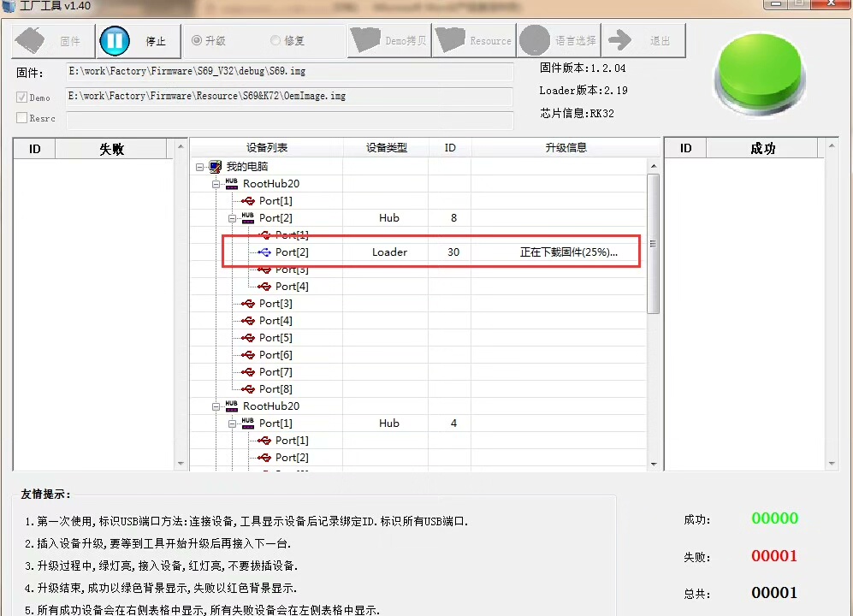
Task: Click the hub icon of Port[1] ID 4
Action: pyautogui.click(x=248, y=423)
